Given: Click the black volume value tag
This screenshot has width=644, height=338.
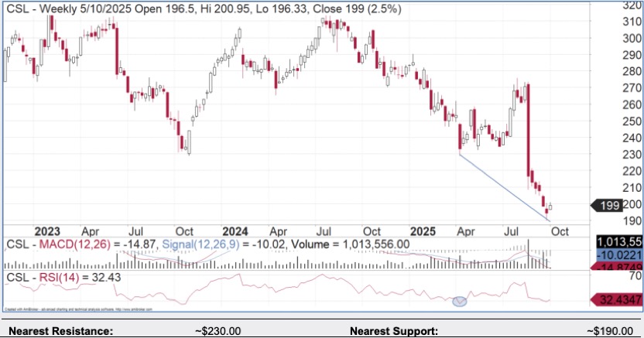Looking at the screenshot, I should 622,241.
